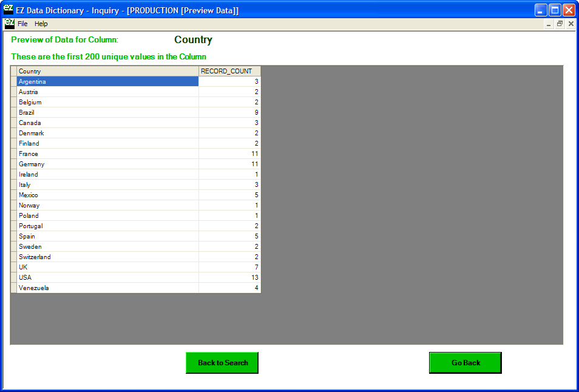Click the EZ document icon in menu bar
Screen dimensions: 579x392
[9, 24]
